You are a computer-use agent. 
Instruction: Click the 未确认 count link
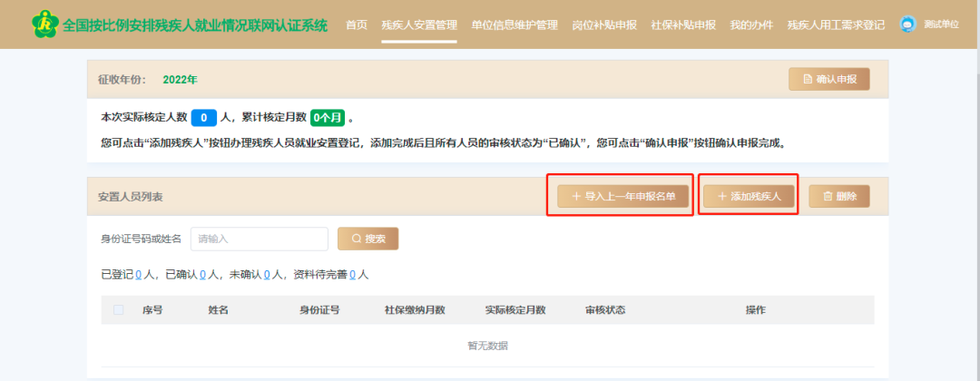(x=267, y=274)
